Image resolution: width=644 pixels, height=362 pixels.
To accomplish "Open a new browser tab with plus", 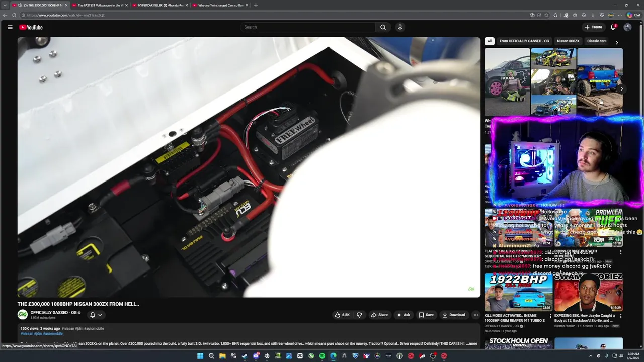I will [x=256, y=5].
